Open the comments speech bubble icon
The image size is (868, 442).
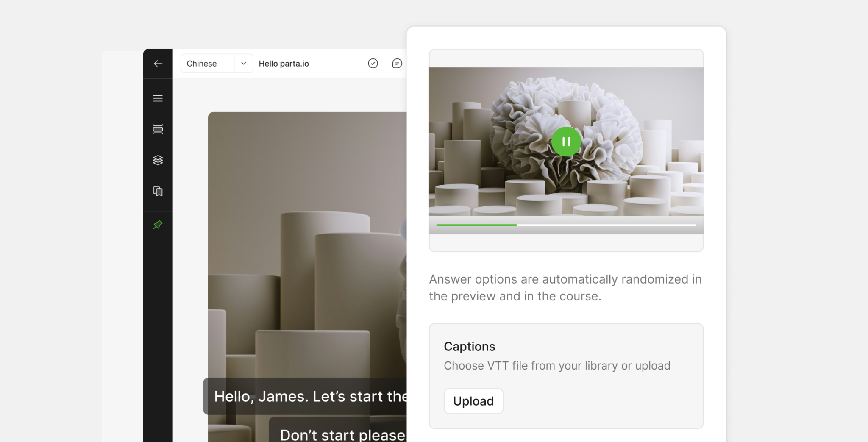point(397,63)
